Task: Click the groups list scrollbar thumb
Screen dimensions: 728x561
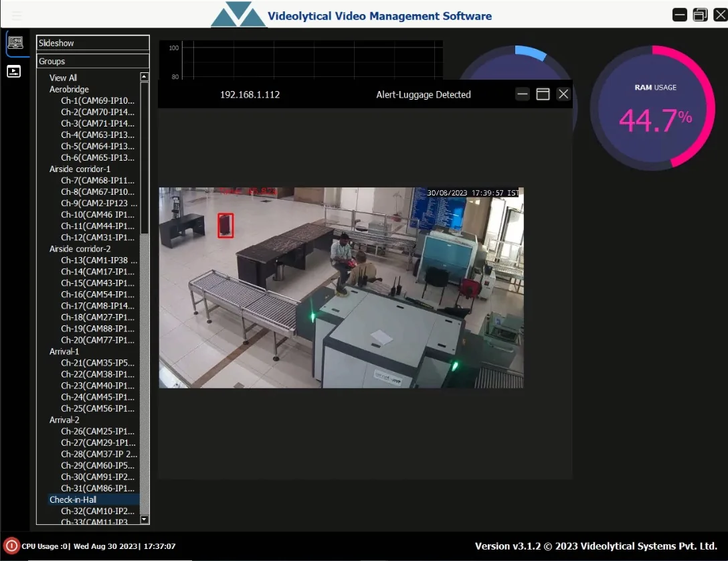Action: click(x=145, y=158)
